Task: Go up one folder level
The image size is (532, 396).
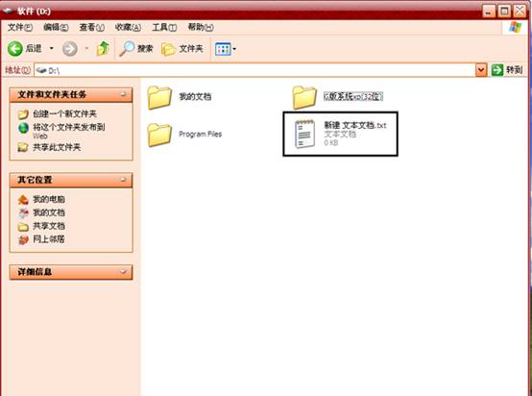Action: tap(103, 49)
